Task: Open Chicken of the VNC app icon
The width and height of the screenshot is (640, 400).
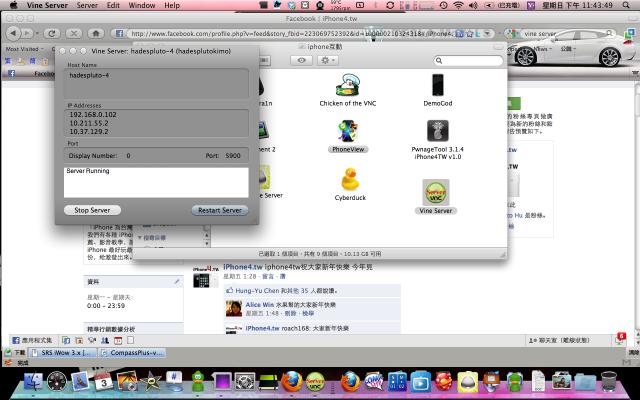Action: pos(348,85)
